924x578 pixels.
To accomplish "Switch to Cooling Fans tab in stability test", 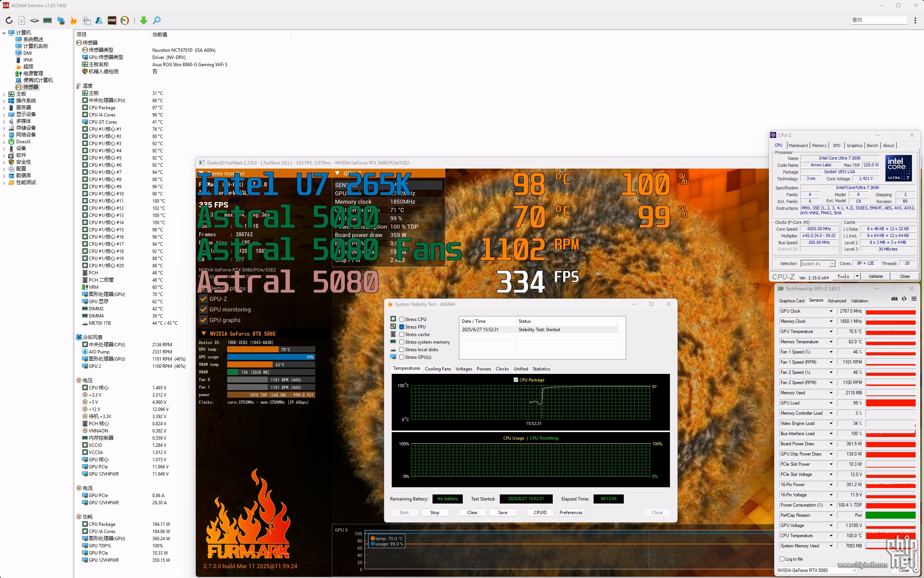I will click(438, 369).
